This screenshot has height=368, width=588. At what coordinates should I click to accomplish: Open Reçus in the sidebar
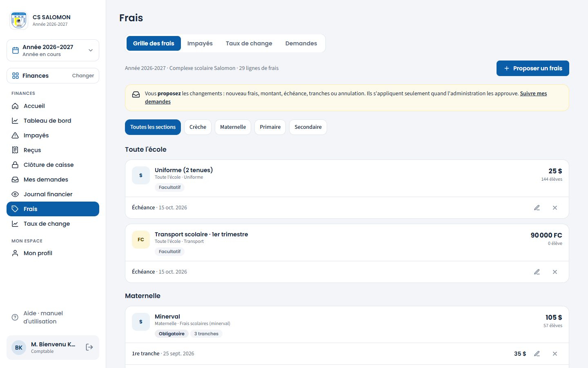click(53, 150)
